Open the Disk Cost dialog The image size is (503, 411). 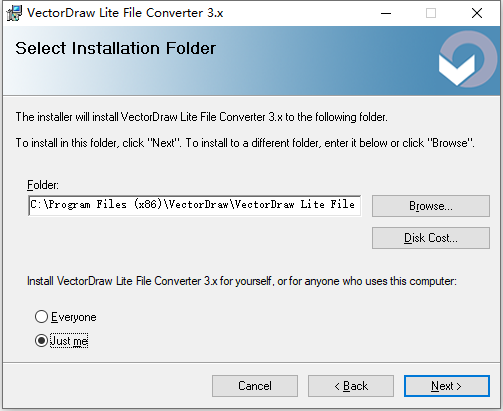tap(431, 238)
